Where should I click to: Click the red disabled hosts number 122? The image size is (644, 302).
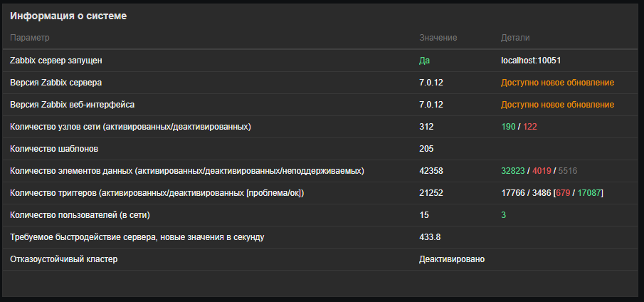pos(530,127)
